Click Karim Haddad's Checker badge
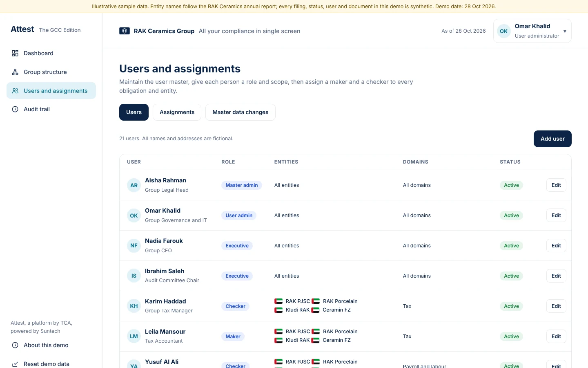 (x=235, y=306)
